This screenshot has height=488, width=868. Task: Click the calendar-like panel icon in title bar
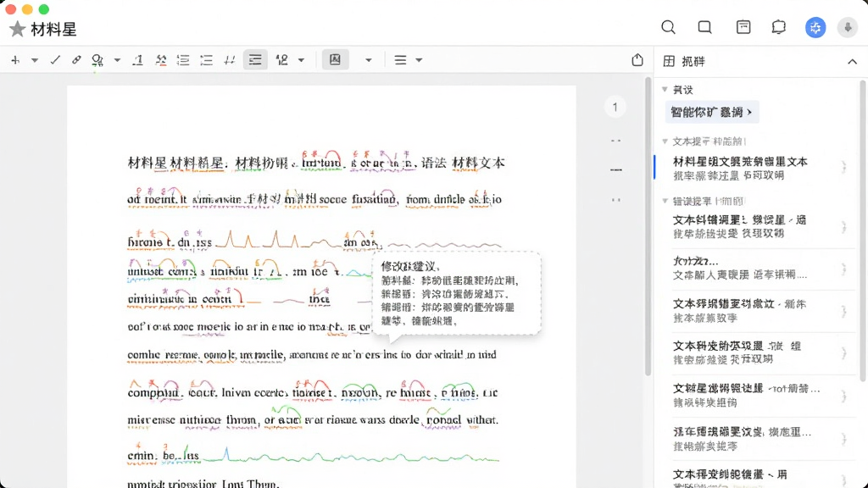point(743,27)
